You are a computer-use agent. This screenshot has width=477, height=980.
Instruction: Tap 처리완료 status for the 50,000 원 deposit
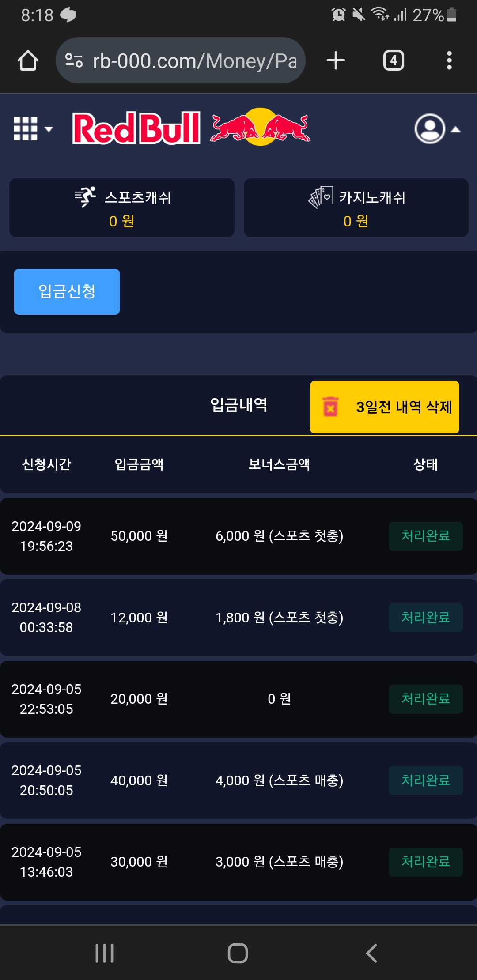point(425,536)
